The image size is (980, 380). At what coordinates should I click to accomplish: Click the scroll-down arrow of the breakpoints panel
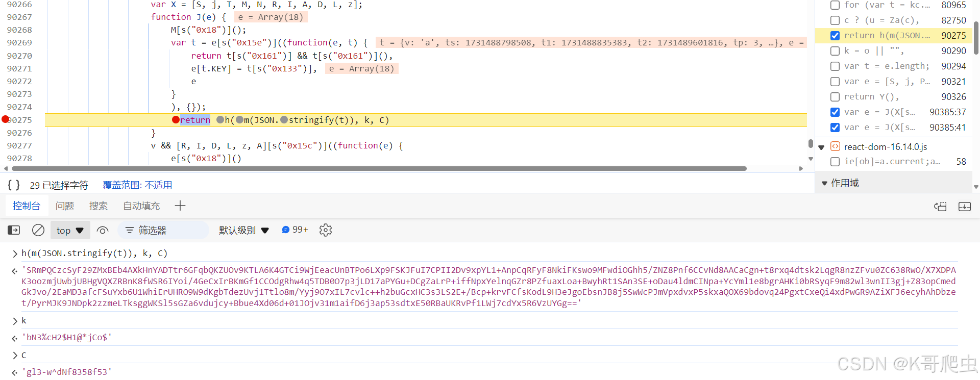pos(976,187)
